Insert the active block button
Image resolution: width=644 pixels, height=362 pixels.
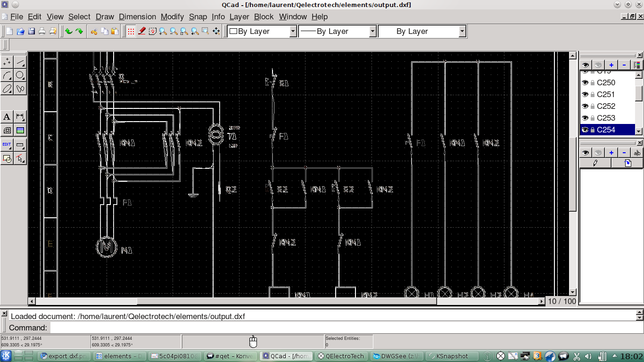click(627, 163)
